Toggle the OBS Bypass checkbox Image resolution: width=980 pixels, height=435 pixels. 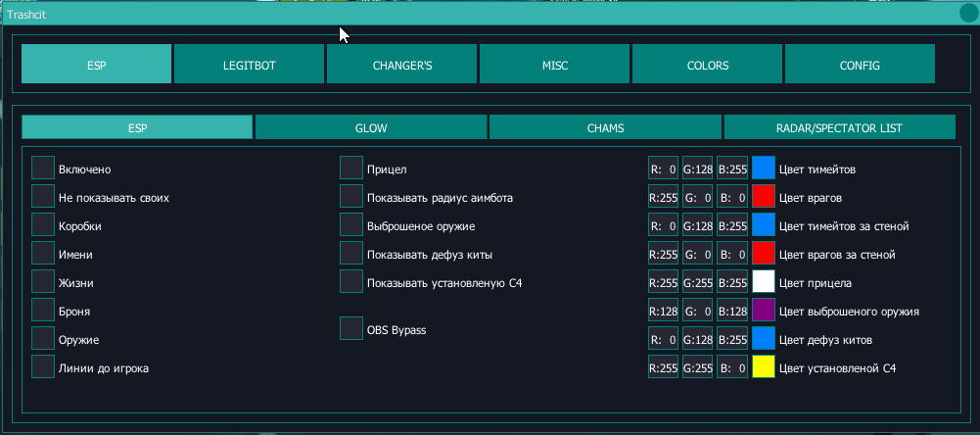coord(351,328)
